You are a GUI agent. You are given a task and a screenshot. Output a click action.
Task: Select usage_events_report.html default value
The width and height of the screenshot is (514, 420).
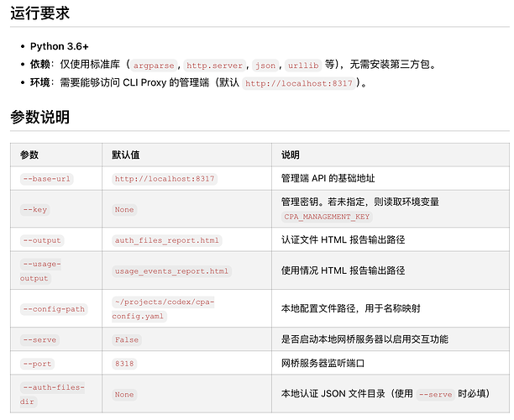(171, 271)
